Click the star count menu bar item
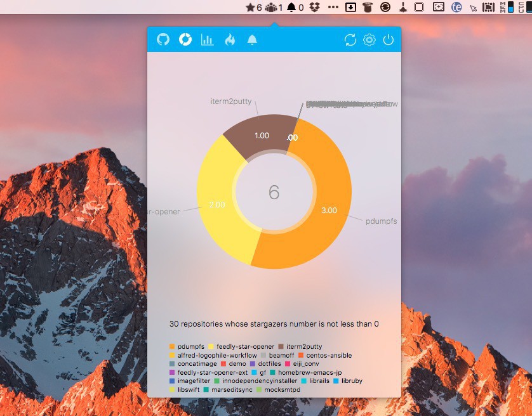532x416 pixels. pyautogui.click(x=254, y=7)
